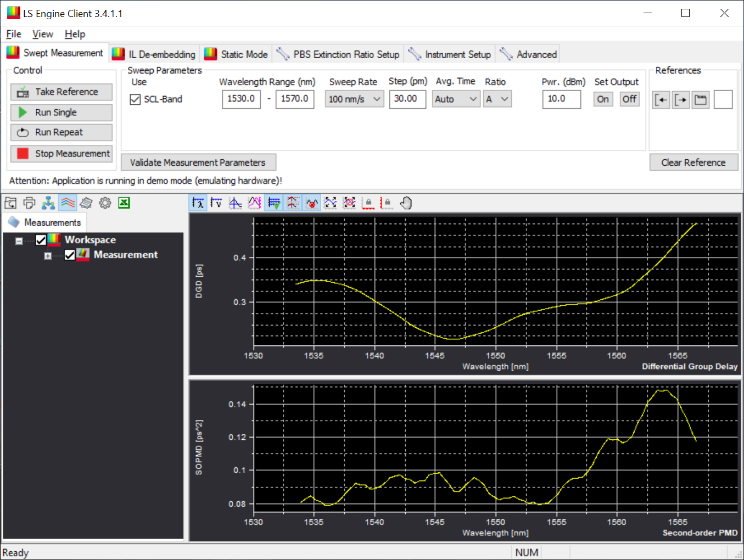This screenshot has width=744, height=560.
Task: Toggle the Workspace checkbox in the tree
Action: [41, 240]
